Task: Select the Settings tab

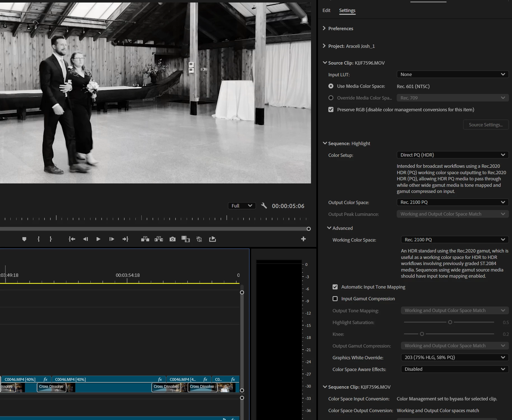Action: pos(347,10)
